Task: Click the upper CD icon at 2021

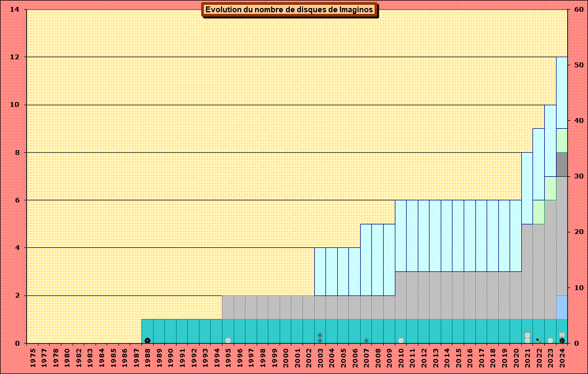Action: pyautogui.click(x=527, y=335)
